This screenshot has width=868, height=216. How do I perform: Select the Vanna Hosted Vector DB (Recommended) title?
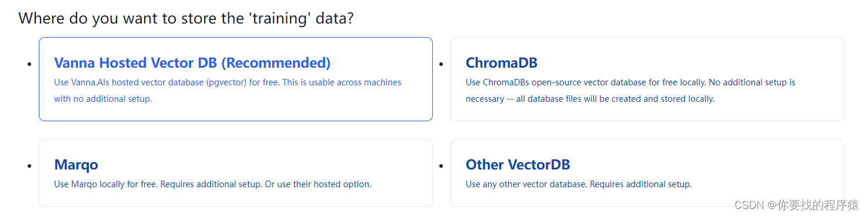192,63
